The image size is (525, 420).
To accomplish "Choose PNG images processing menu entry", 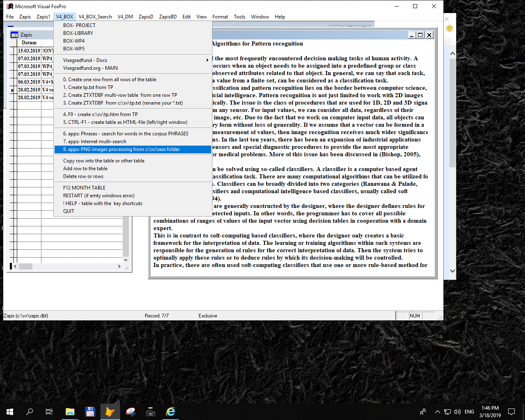I will (x=121, y=149).
